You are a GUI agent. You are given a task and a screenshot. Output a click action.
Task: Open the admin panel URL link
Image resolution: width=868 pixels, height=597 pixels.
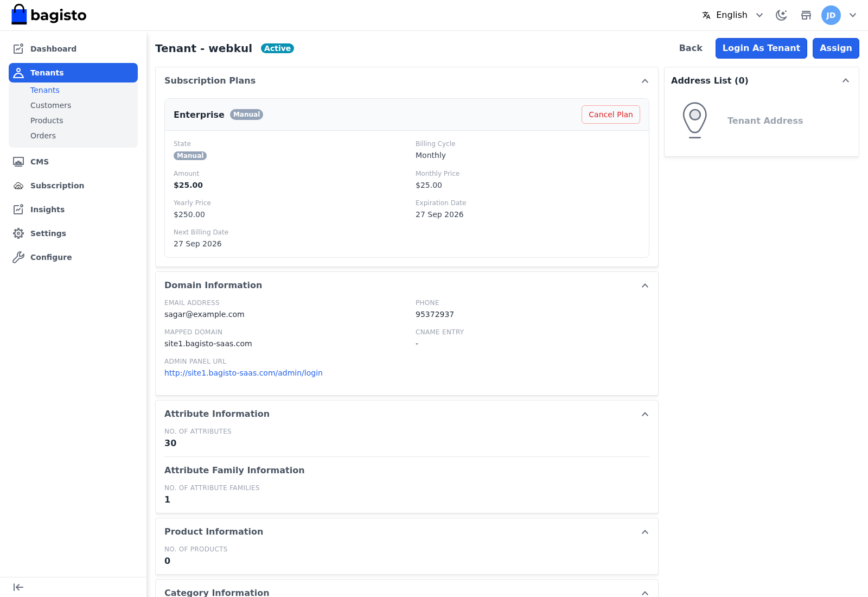tap(244, 373)
